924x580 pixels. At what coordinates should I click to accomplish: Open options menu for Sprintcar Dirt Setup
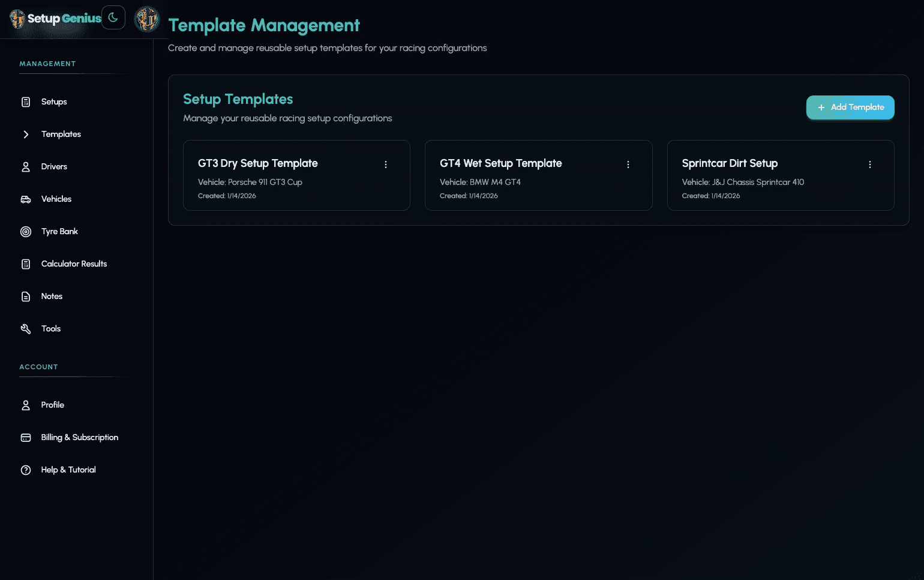[x=870, y=165]
